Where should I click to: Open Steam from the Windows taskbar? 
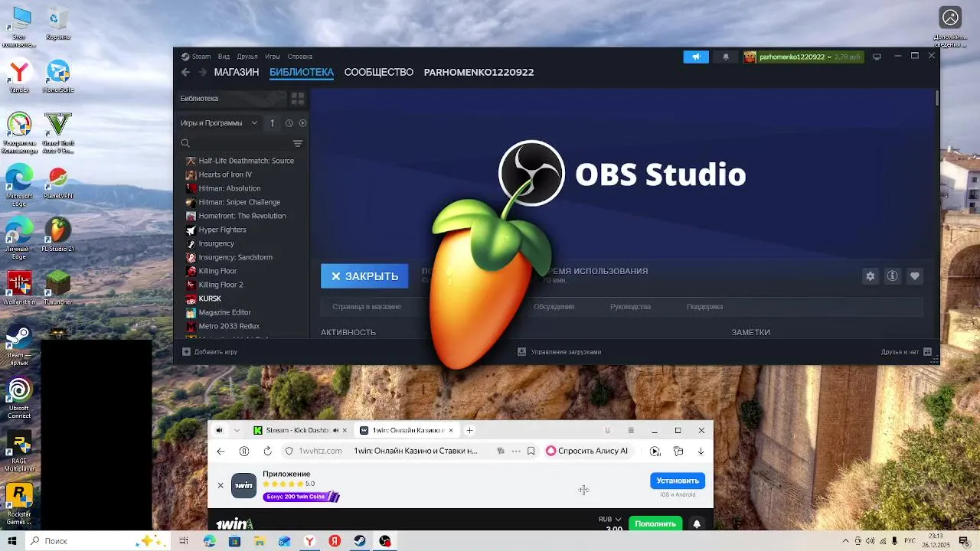360,541
